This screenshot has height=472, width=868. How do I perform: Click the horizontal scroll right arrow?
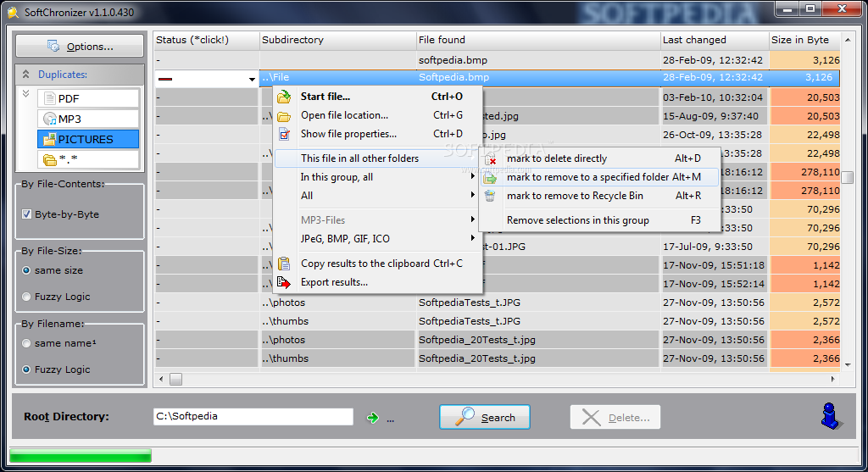coord(832,379)
